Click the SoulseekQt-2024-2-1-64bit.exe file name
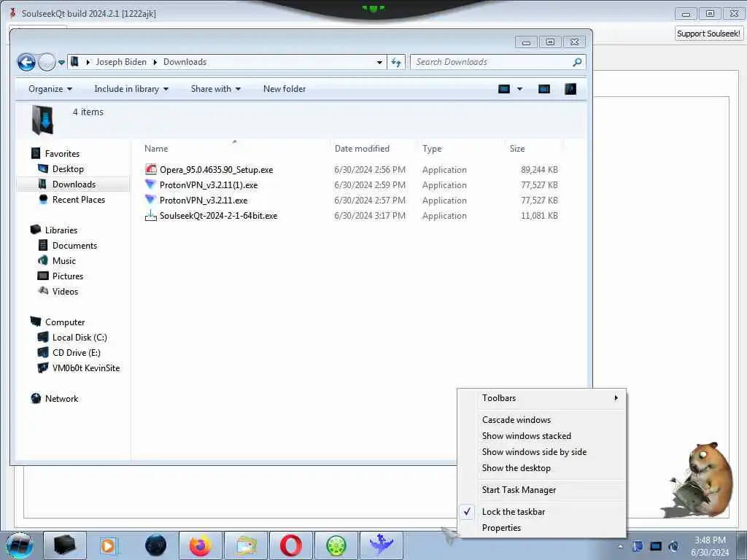 (x=218, y=216)
